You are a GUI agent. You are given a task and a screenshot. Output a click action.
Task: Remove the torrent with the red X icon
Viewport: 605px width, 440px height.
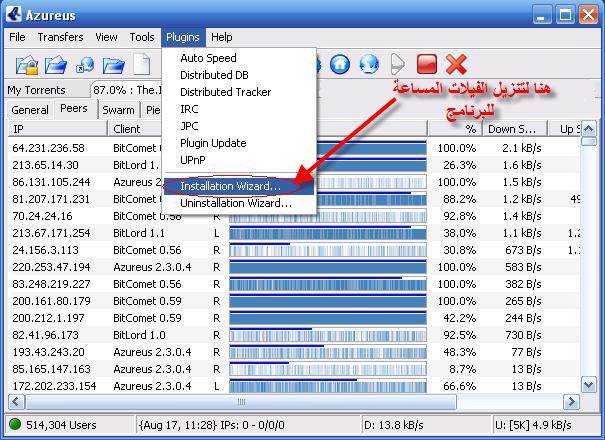click(x=456, y=64)
